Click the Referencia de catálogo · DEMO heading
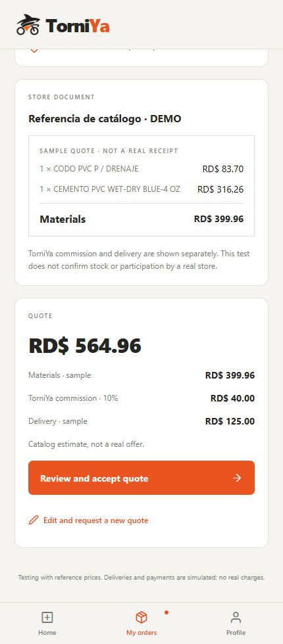The image size is (283, 644). pos(105,119)
